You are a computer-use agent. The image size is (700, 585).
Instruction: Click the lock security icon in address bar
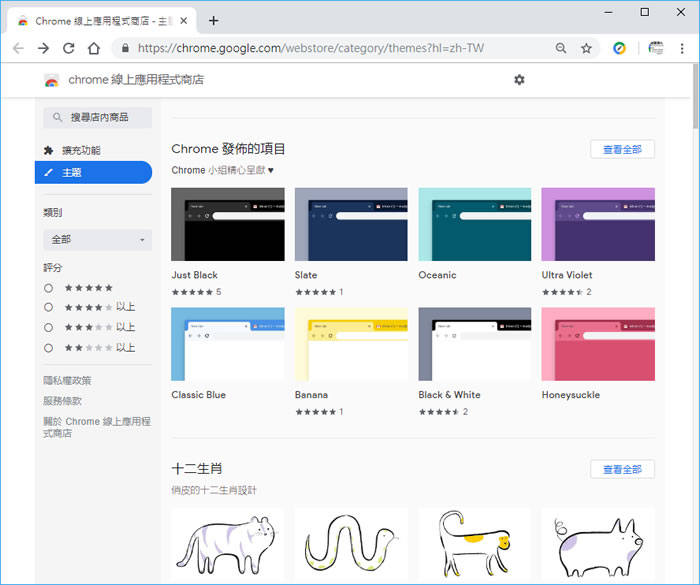(x=125, y=48)
